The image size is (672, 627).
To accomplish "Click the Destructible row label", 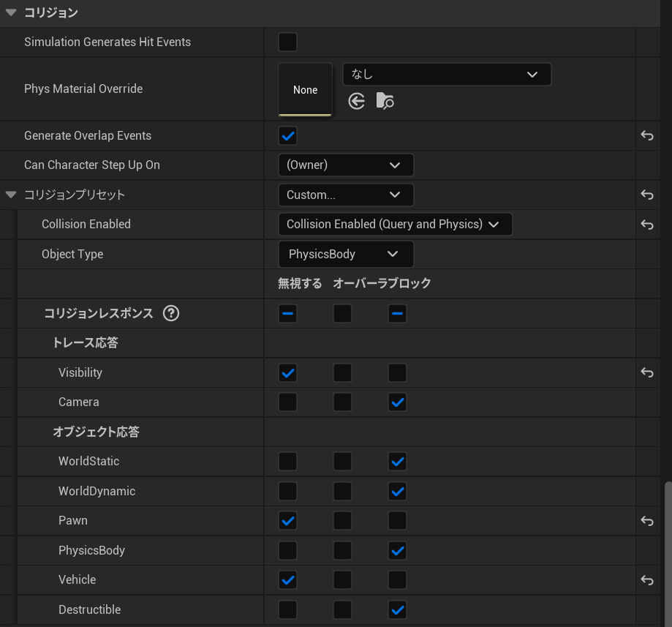I will coord(89,610).
